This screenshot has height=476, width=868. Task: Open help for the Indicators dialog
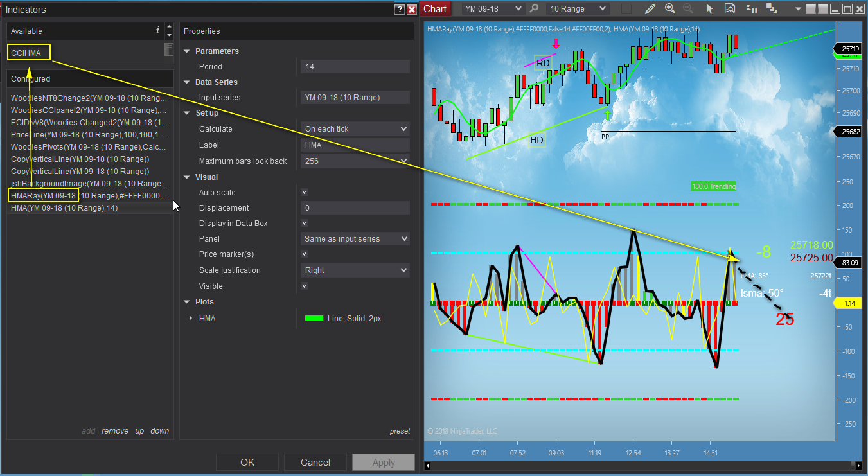pos(400,10)
